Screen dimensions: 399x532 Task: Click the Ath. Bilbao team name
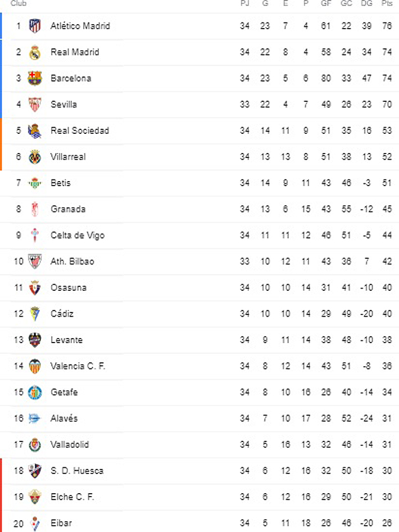(72, 262)
